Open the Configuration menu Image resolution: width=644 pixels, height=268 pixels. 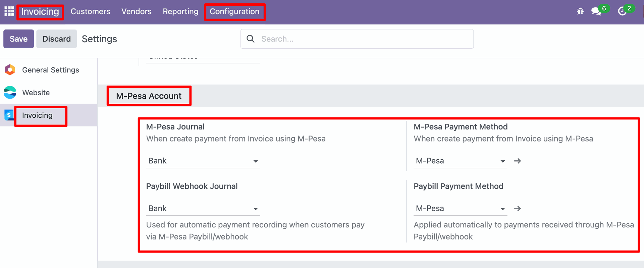pyautogui.click(x=234, y=11)
